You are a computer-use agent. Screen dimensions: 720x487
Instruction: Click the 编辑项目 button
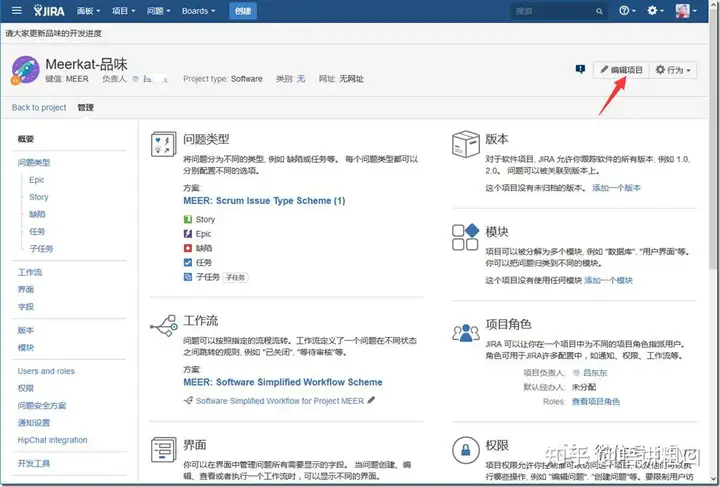[x=621, y=70]
